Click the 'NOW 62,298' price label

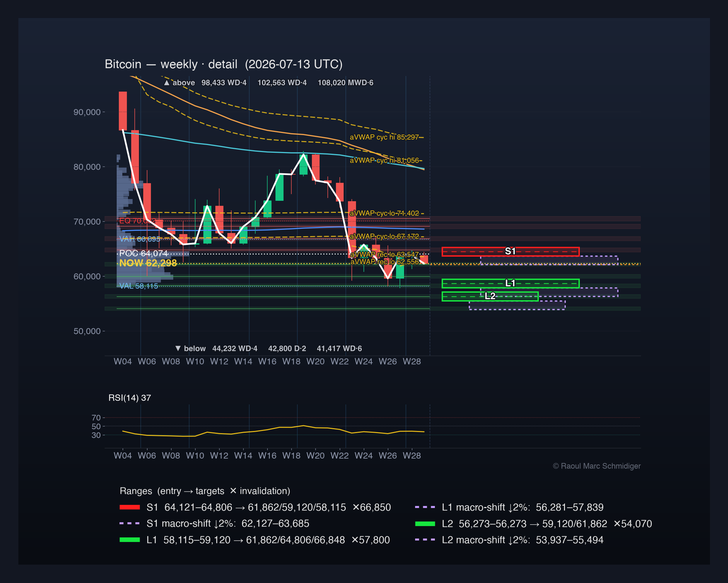point(148,263)
